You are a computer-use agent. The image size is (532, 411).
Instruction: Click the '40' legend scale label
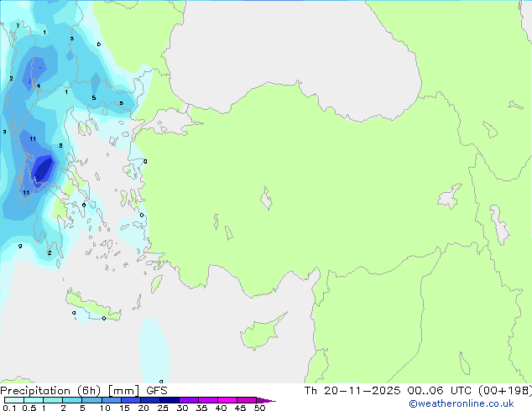click(221, 408)
